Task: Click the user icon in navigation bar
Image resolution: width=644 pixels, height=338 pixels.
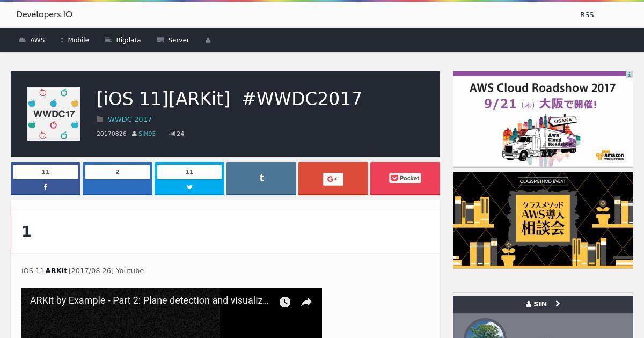Action: 208,40
